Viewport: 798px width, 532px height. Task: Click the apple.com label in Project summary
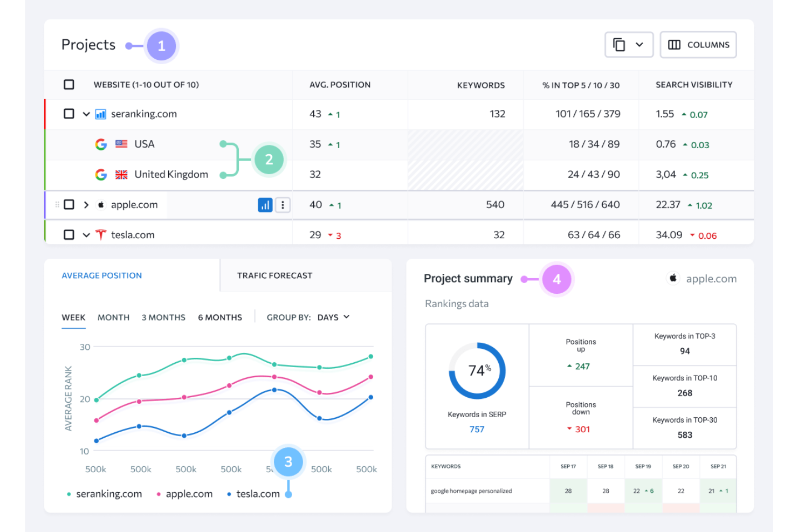pos(711,279)
